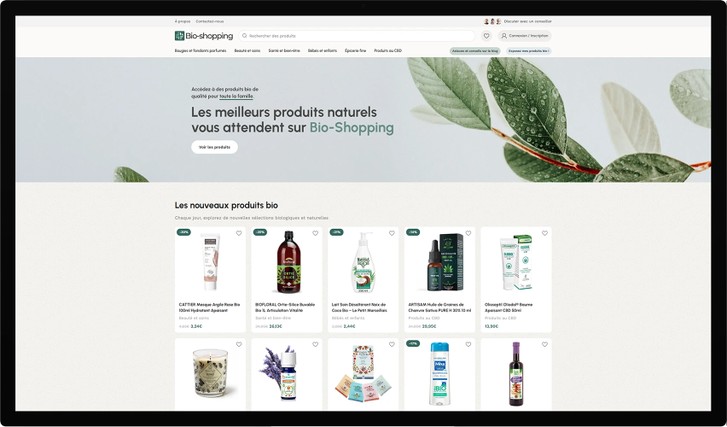Favorite the BIOFLORAL Ortie-Silice bottle
This screenshot has width=727, height=427.
tap(315, 233)
